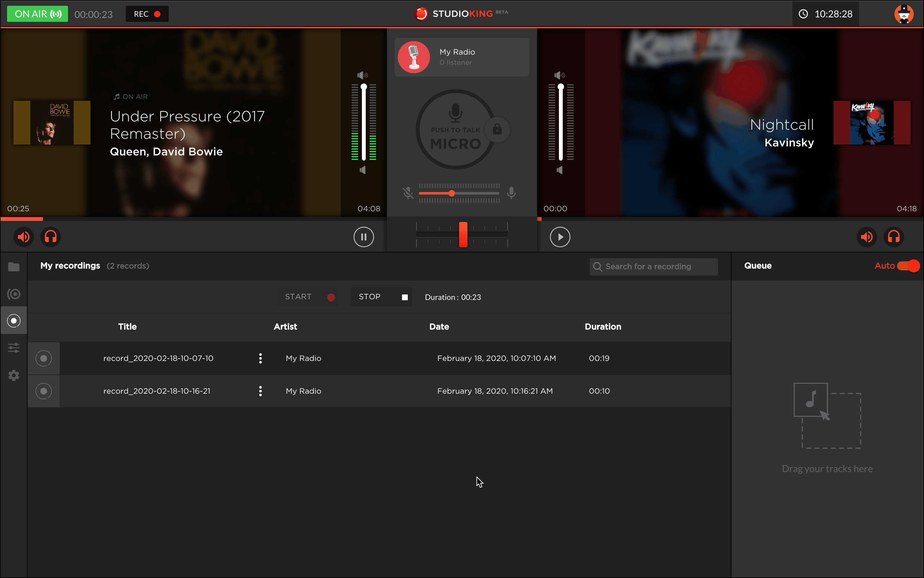Lock the micro with the padlock icon
The image size is (924, 578).
pos(497,129)
